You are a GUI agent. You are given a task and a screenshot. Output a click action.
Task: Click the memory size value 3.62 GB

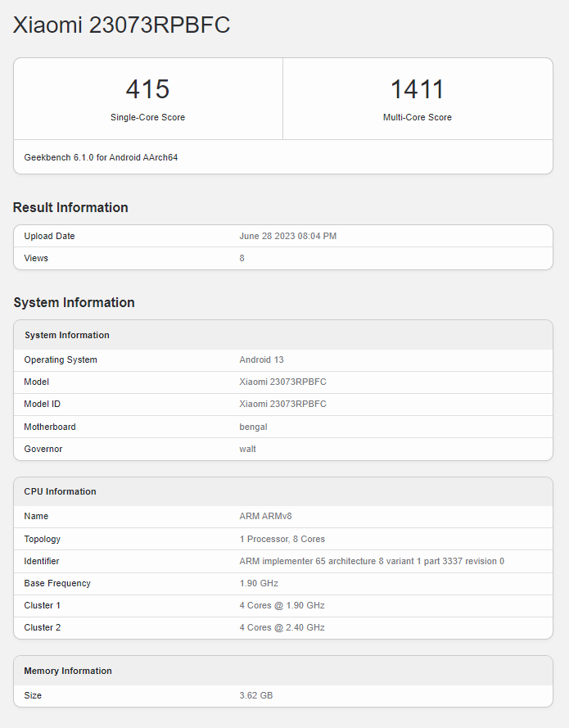(255, 695)
